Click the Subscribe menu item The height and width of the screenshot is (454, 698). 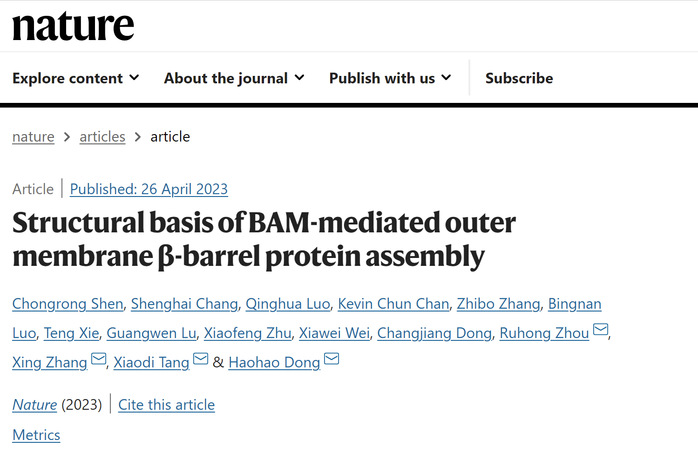click(519, 78)
